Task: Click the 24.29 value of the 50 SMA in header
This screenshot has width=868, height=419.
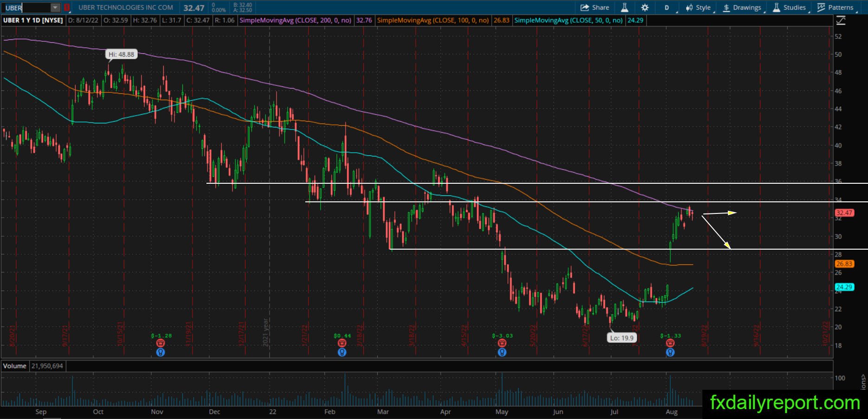Action: [635, 20]
